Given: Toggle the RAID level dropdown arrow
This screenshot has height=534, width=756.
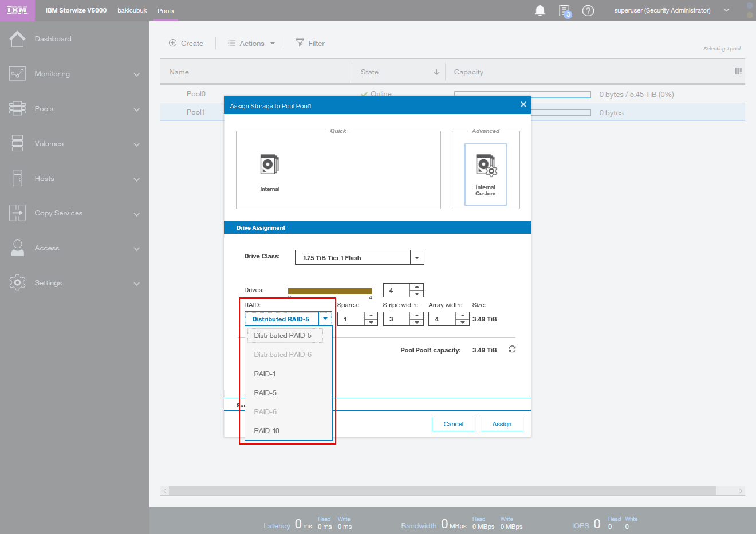Looking at the screenshot, I should [x=325, y=319].
